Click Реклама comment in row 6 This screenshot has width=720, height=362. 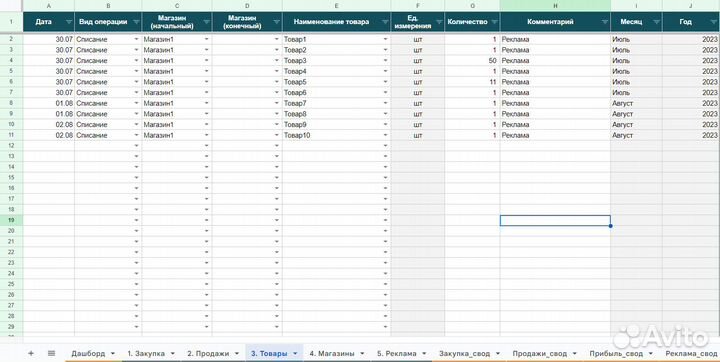click(555, 82)
